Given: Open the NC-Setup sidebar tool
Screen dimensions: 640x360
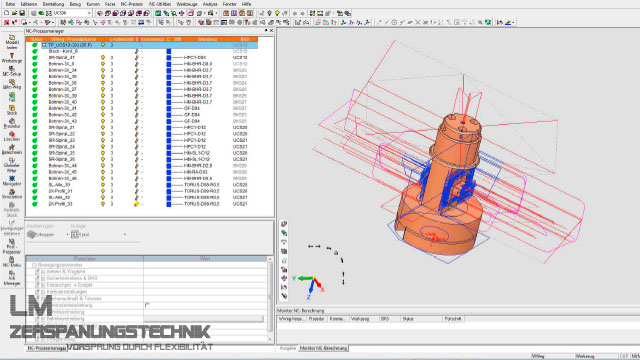Looking at the screenshot, I should point(12,71).
